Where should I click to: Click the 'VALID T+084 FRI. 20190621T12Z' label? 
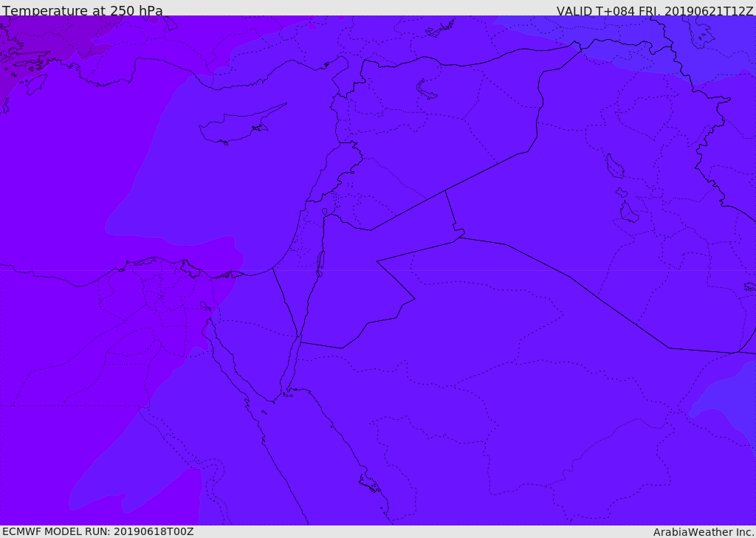654,10
